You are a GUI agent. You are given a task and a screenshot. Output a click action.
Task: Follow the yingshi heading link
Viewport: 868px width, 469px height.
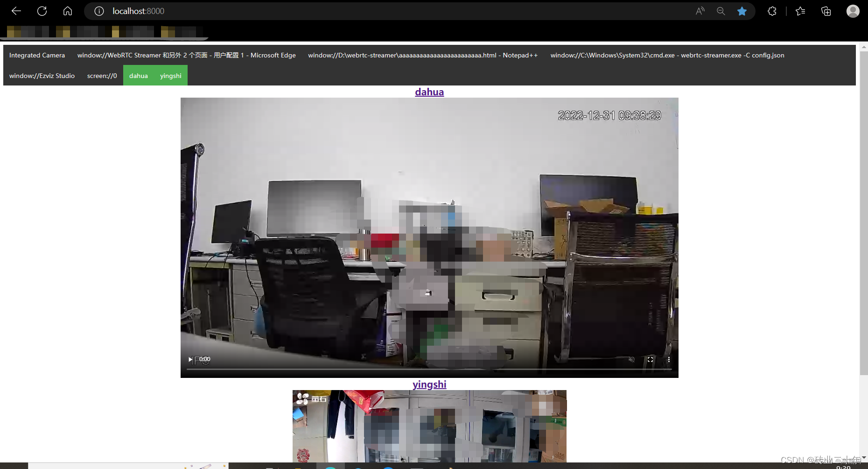pos(429,384)
